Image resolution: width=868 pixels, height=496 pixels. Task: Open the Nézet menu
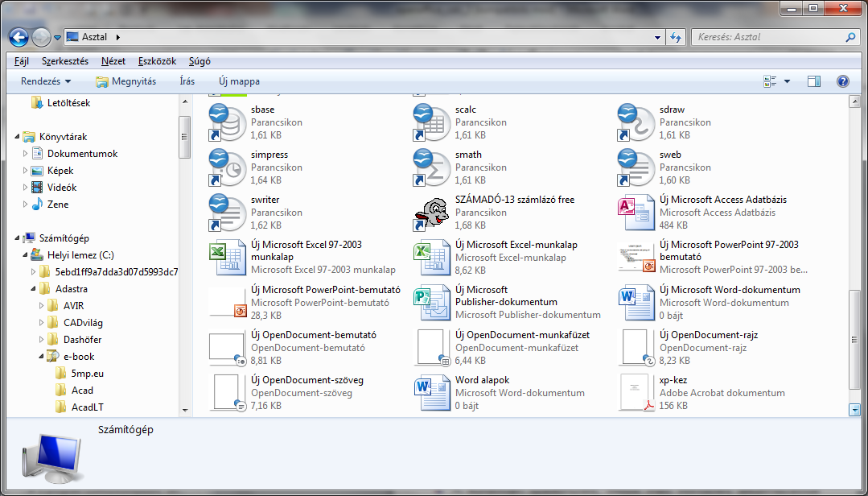click(113, 61)
